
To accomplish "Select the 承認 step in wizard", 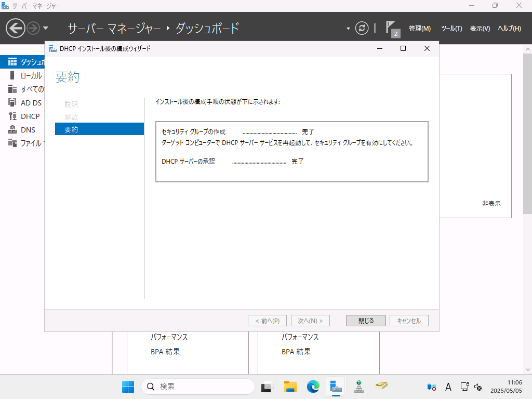I will [71, 117].
